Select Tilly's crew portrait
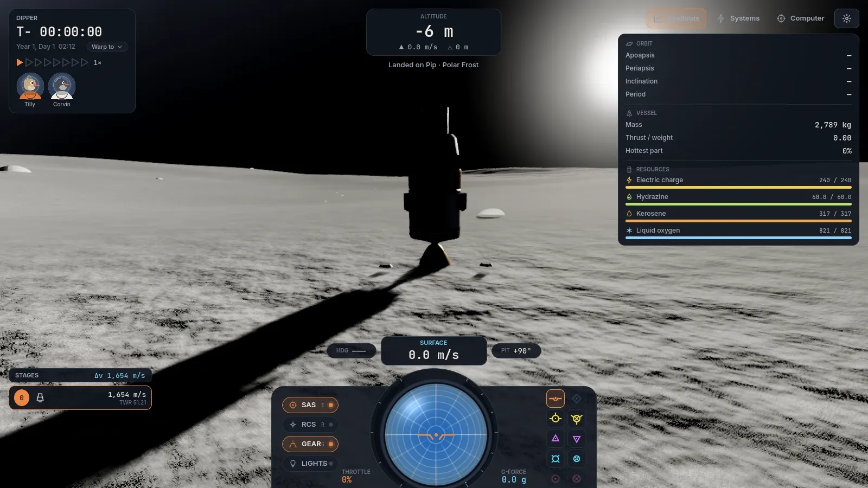Image resolution: width=868 pixels, height=488 pixels. point(30,87)
